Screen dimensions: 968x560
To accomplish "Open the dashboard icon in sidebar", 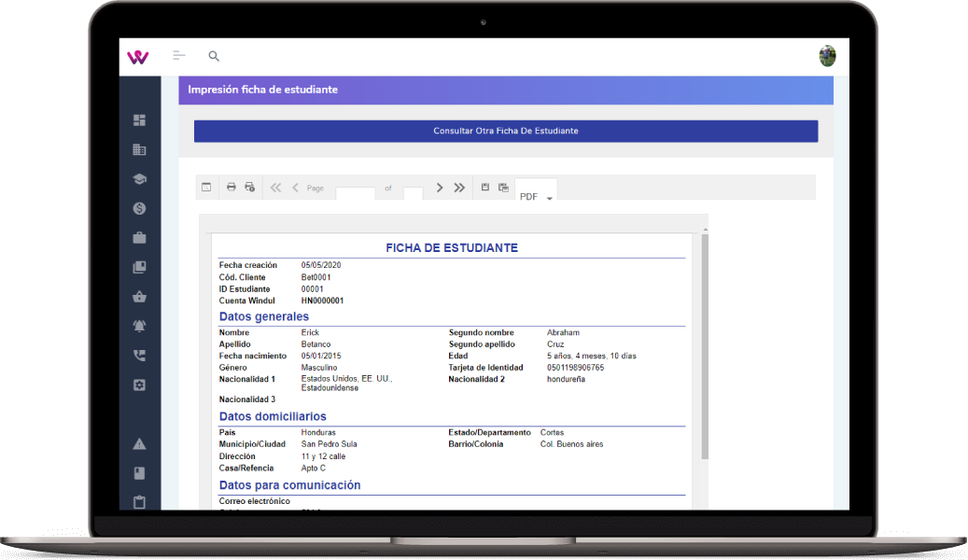I will [x=140, y=120].
